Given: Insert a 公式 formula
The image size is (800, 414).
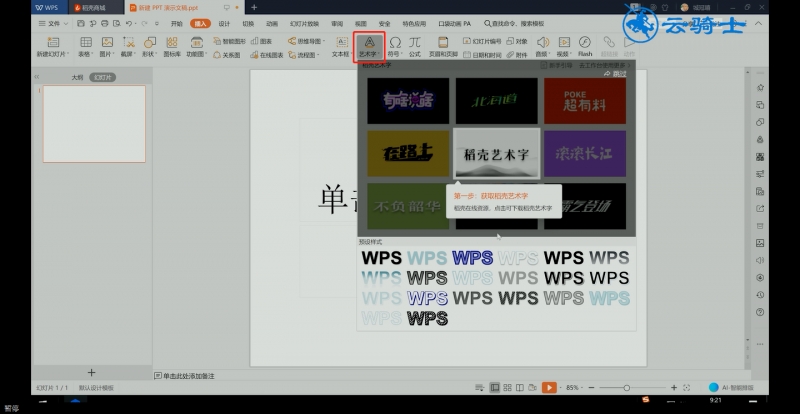Looking at the screenshot, I should point(414,46).
